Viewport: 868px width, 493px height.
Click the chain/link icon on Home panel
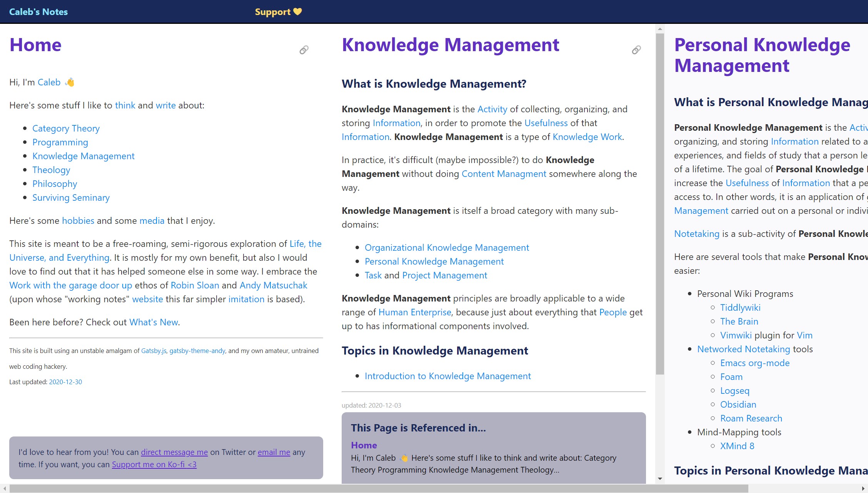pyautogui.click(x=305, y=50)
